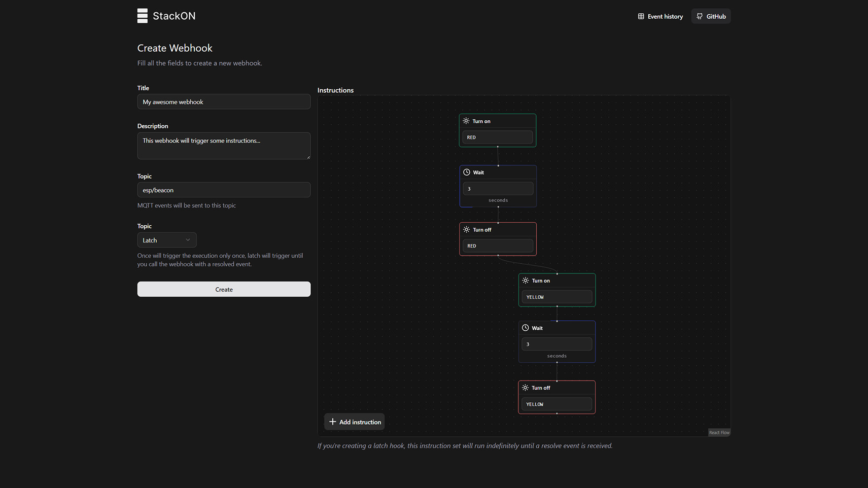
Task: Open the RED selector in Turn off node
Action: point(497,246)
